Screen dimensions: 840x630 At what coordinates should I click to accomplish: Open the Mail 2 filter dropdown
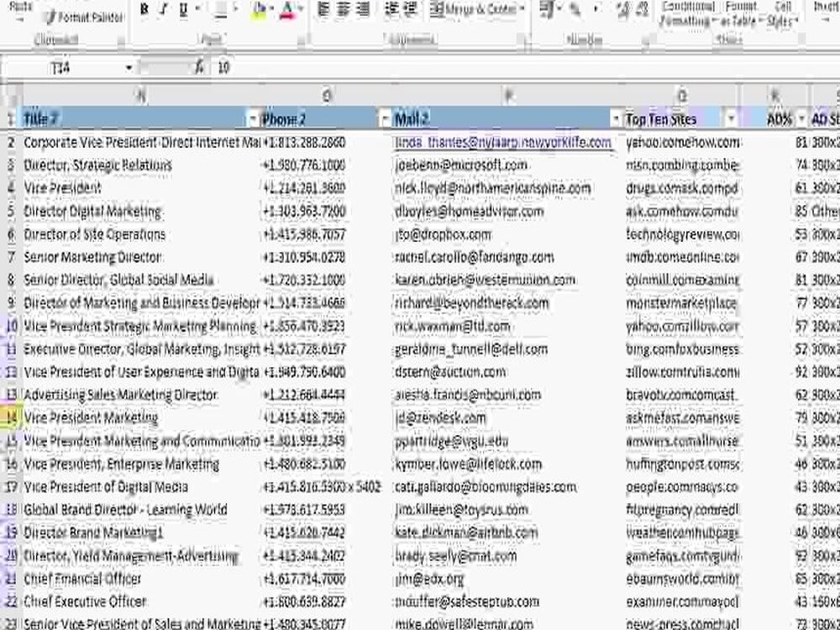click(616, 119)
